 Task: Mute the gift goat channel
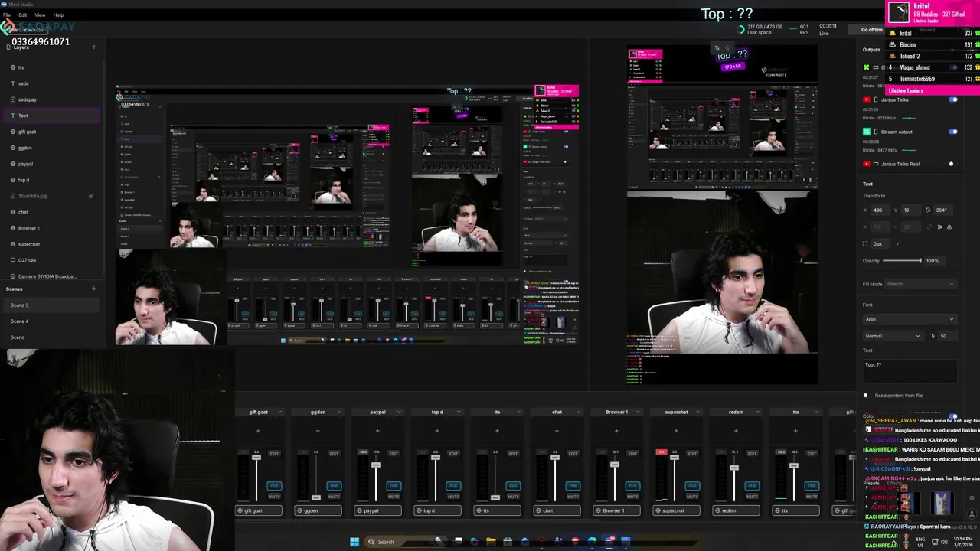(x=274, y=496)
